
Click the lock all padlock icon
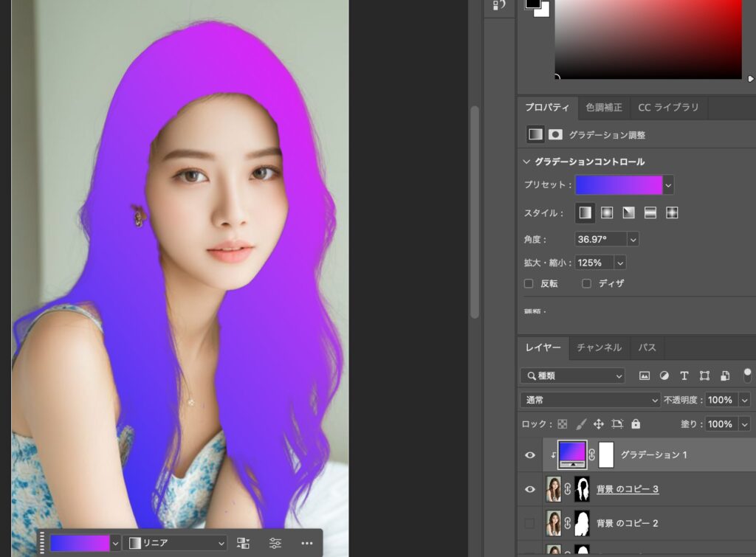(x=636, y=424)
